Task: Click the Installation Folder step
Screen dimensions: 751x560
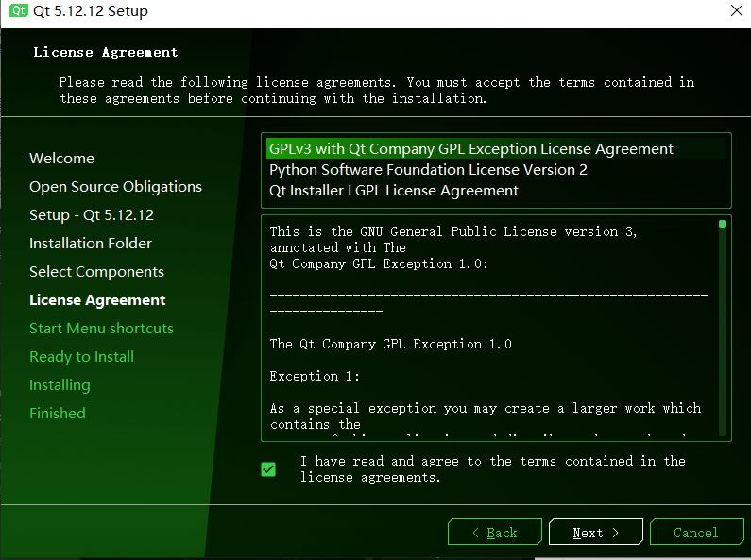Action: click(x=91, y=243)
